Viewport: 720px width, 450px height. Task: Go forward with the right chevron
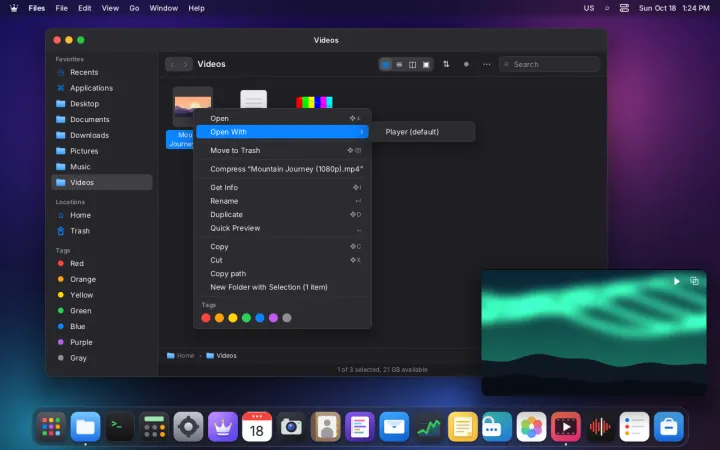[185, 64]
